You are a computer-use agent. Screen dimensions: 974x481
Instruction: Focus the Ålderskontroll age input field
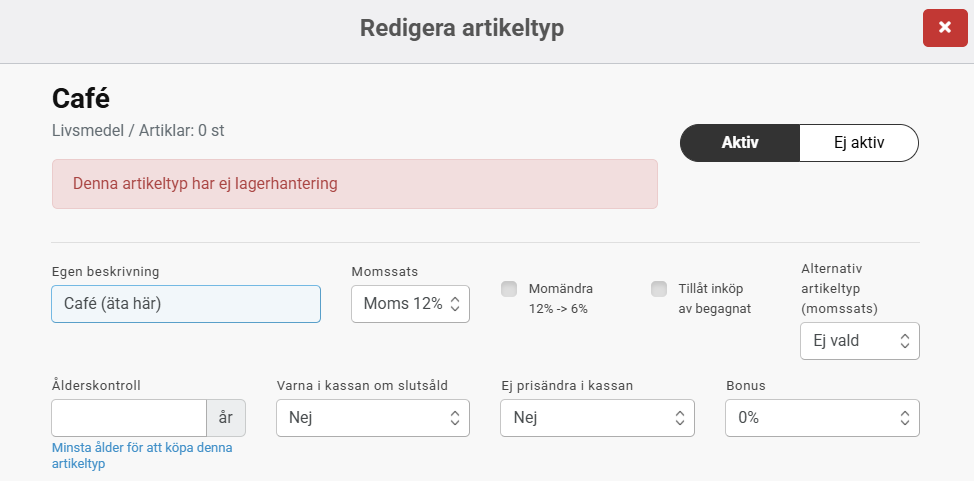tap(129, 418)
